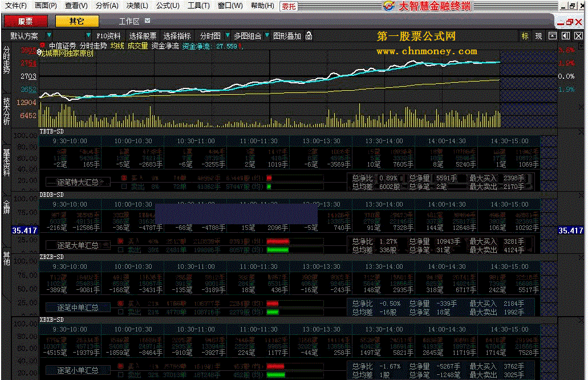Click the 逐笔大单汇总 label button
588x380 pixels.
[x=78, y=245]
